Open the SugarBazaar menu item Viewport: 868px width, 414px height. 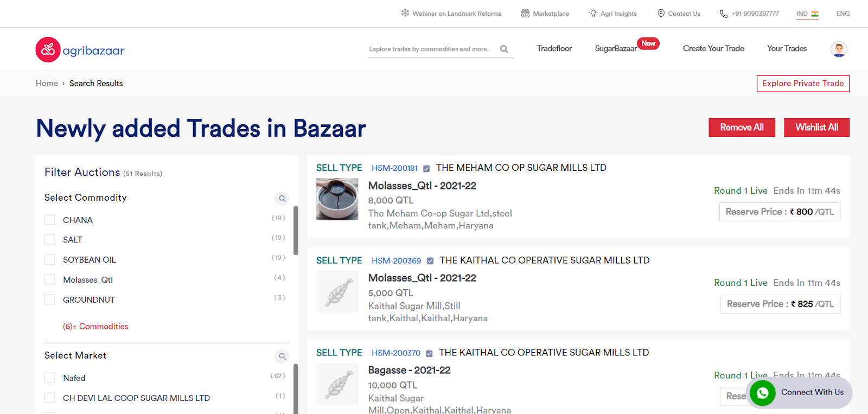616,48
